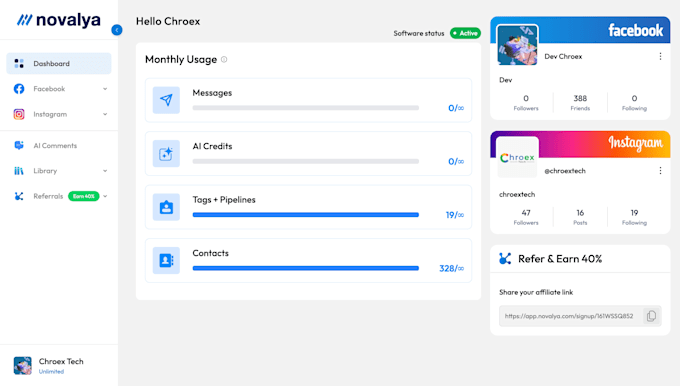Click the Contacts usage progress bar
The height and width of the screenshot is (386, 680).
coord(306,268)
